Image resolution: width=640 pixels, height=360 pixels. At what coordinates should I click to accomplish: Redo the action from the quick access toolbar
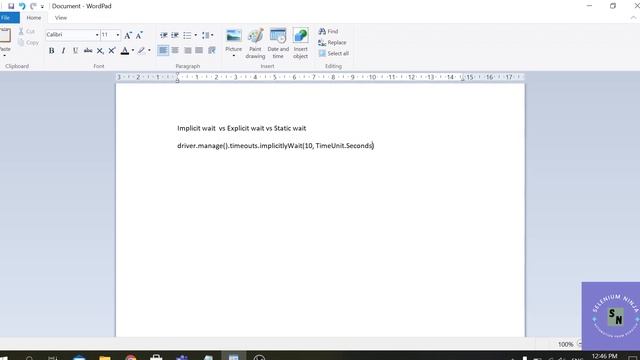(x=33, y=6)
